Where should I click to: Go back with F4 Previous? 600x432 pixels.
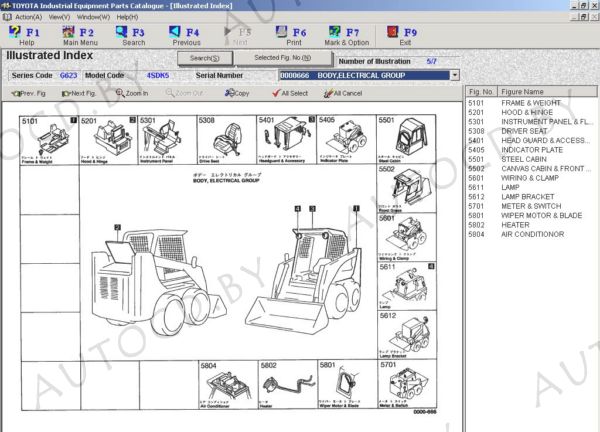tap(186, 36)
